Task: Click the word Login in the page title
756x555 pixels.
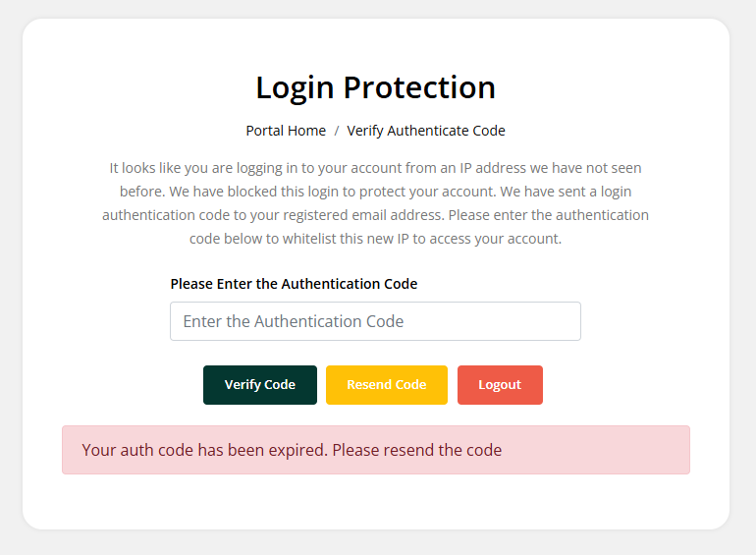Action: pyautogui.click(x=297, y=87)
